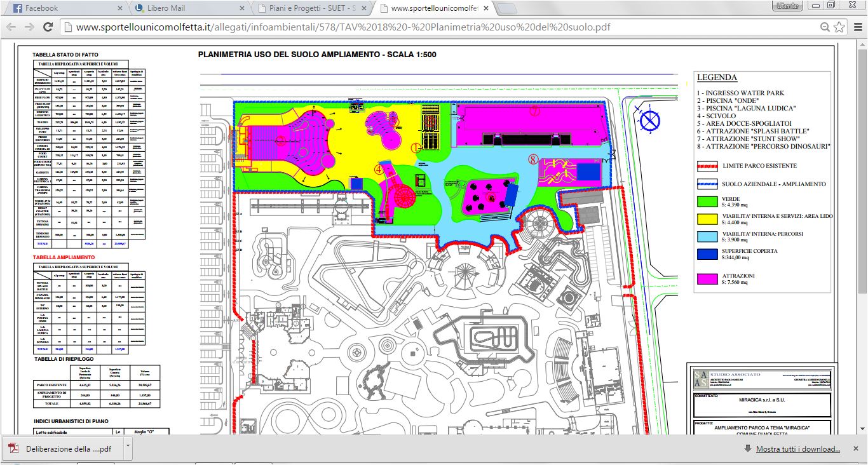Go back to the previous page
The width and height of the screenshot is (868, 465).
(x=11, y=27)
